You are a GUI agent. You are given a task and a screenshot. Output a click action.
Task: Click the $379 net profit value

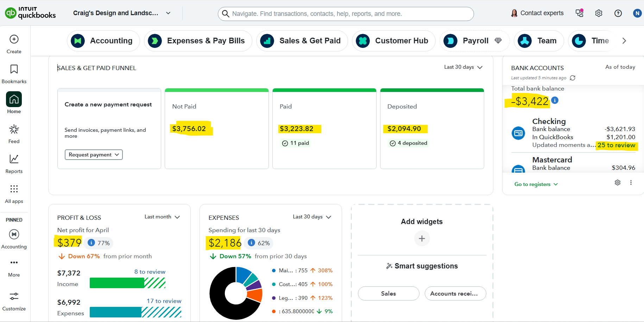[x=69, y=243]
